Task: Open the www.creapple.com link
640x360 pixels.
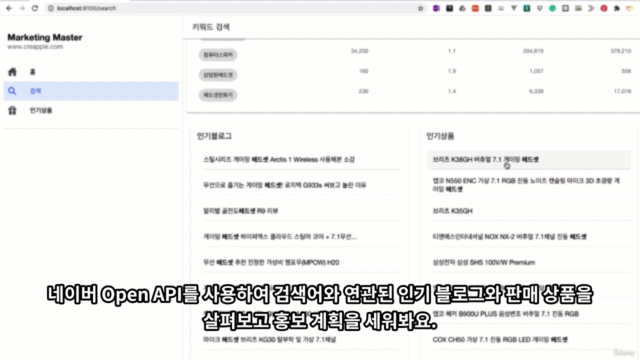Action: pyautogui.click(x=35, y=47)
